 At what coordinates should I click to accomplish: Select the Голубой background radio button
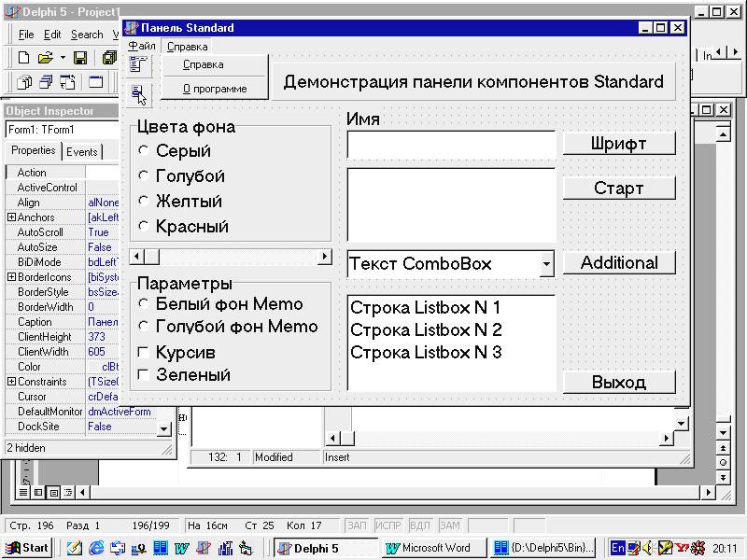click(x=144, y=175)
